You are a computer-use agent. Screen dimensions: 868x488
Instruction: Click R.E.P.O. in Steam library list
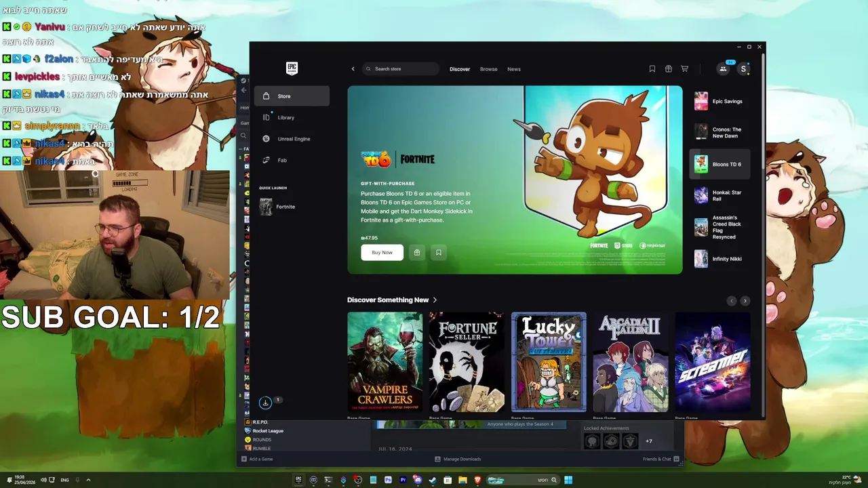click(x=260, y=422)
